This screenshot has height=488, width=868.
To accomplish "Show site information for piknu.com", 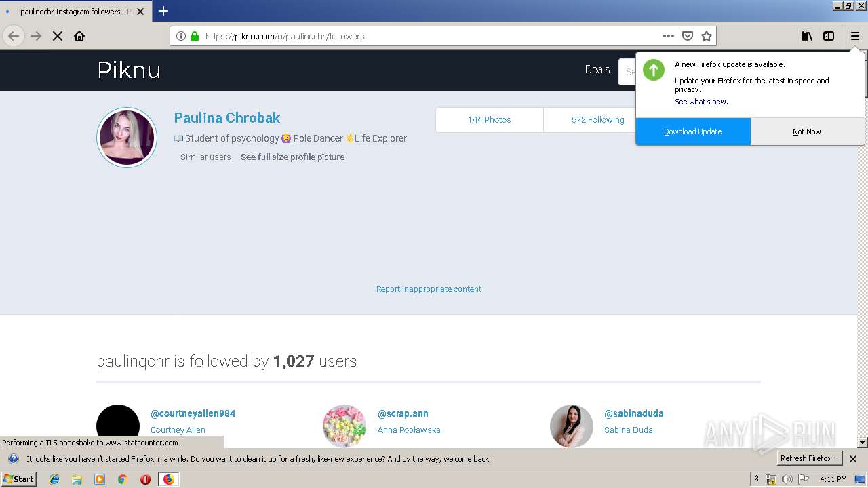I will pyautogui.click(x=181, y=36).
